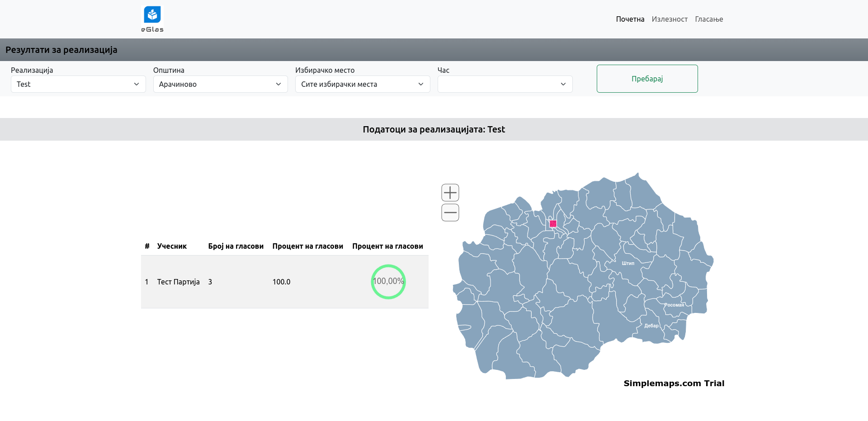868x421 pixels.
Task: Click the pink highlighted municipality on map
Action: (x=552, y=223)
